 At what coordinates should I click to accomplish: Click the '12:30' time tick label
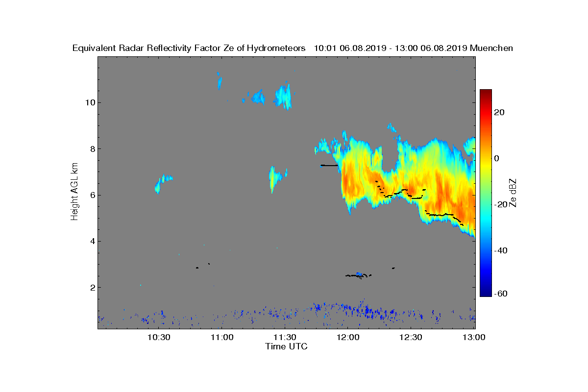point(412,337)
